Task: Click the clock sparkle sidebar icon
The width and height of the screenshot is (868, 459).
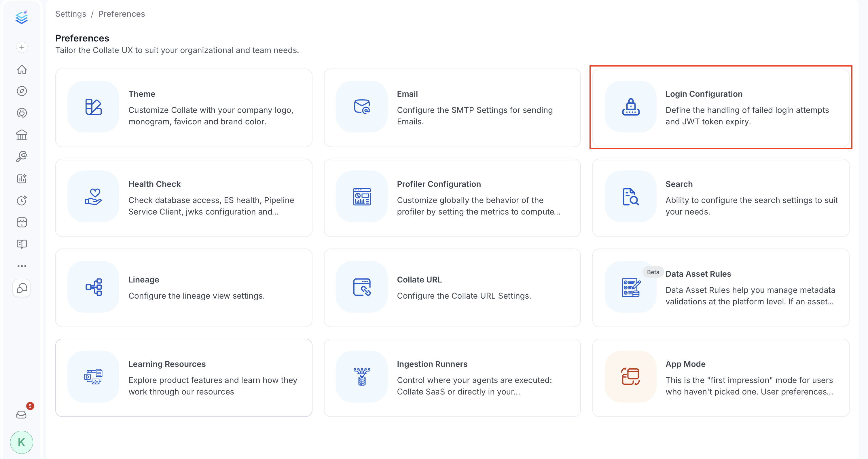Action: (22, 200)
